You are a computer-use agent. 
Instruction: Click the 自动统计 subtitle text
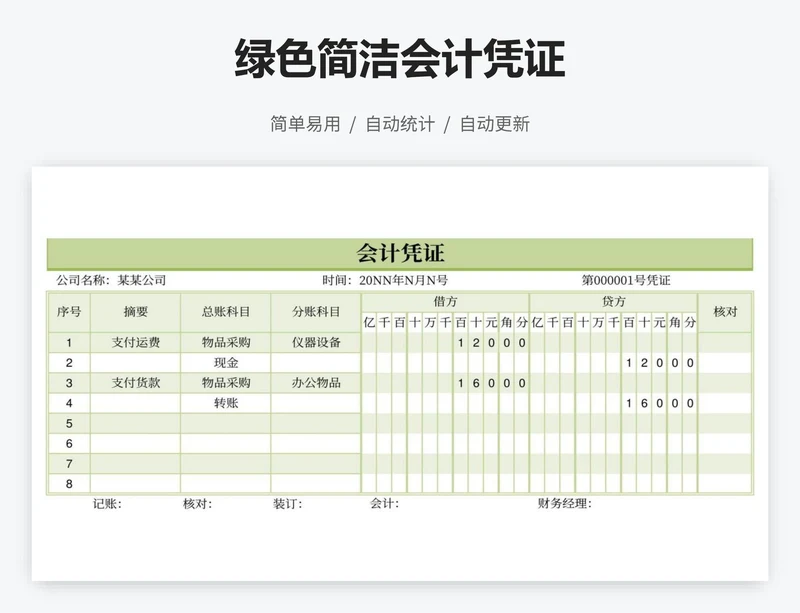pos(400,124)
